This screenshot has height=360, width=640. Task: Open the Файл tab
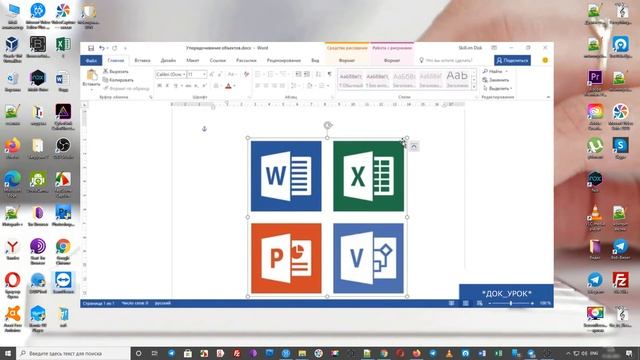[91, 60]
